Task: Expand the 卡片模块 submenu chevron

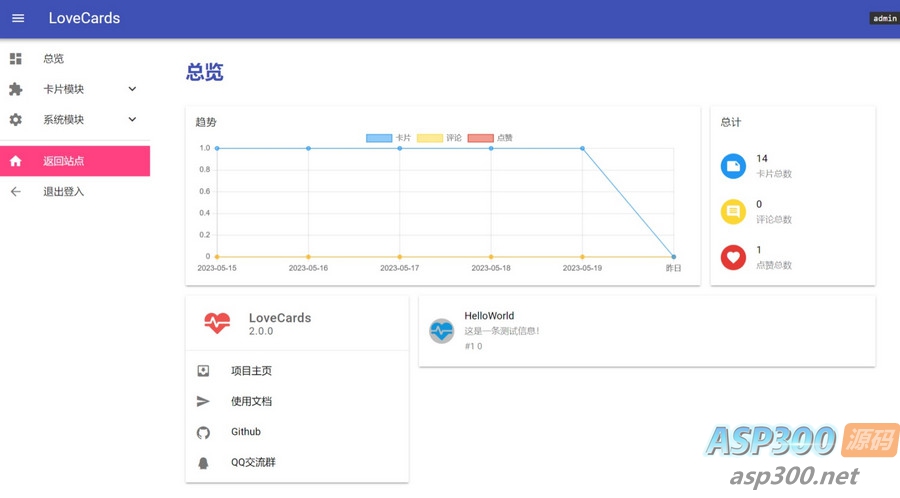Action: click(132, 89)
